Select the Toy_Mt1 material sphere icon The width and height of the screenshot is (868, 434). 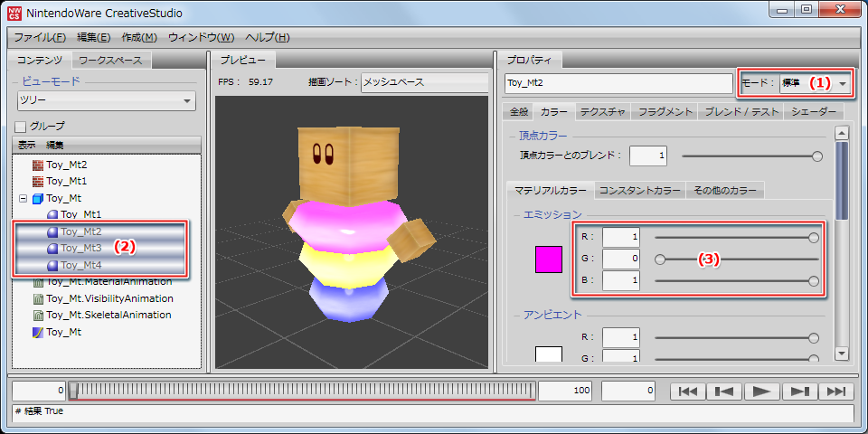(x=52, y=214)
